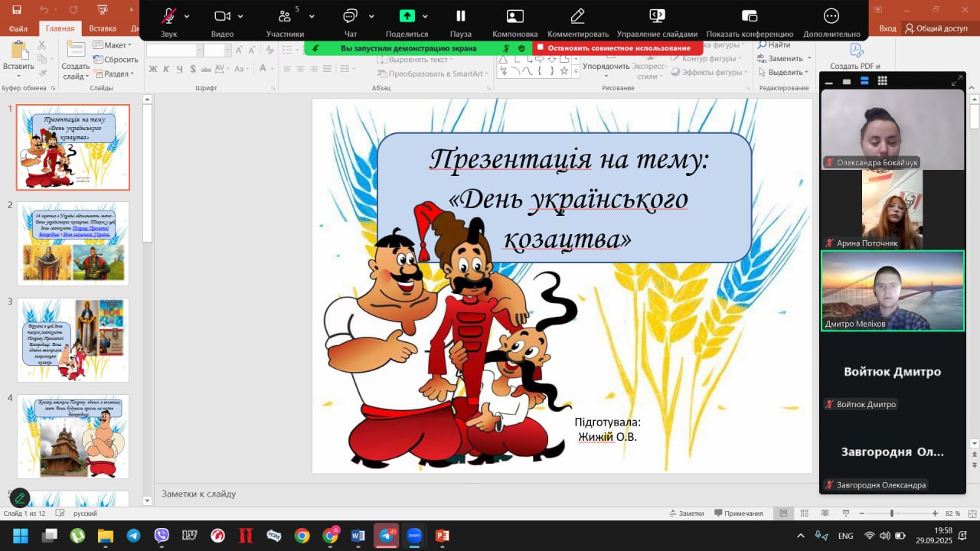Unmute microphone with Звук button
This screenshot has width=980, height=551.
tap(168, 17)
